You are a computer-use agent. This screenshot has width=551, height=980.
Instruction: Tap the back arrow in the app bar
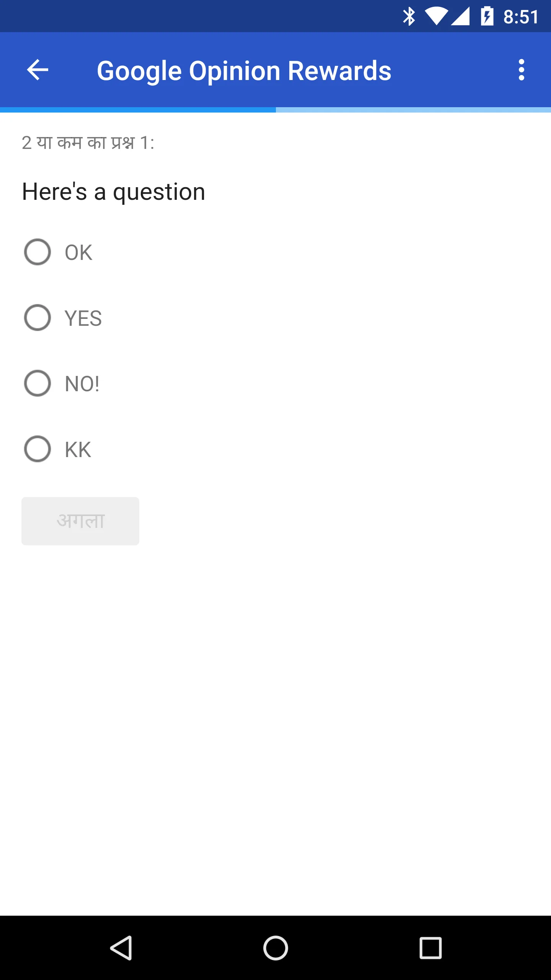pos(37,70)
